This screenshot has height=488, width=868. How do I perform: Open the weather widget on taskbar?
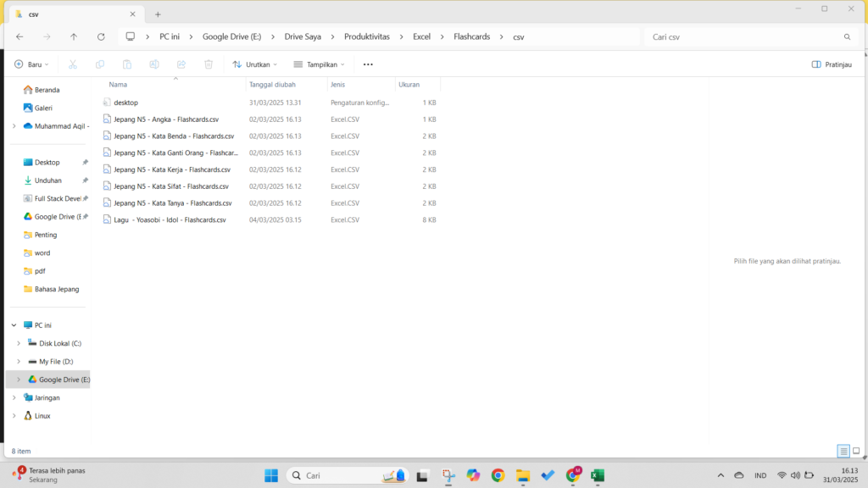[50, 474]
